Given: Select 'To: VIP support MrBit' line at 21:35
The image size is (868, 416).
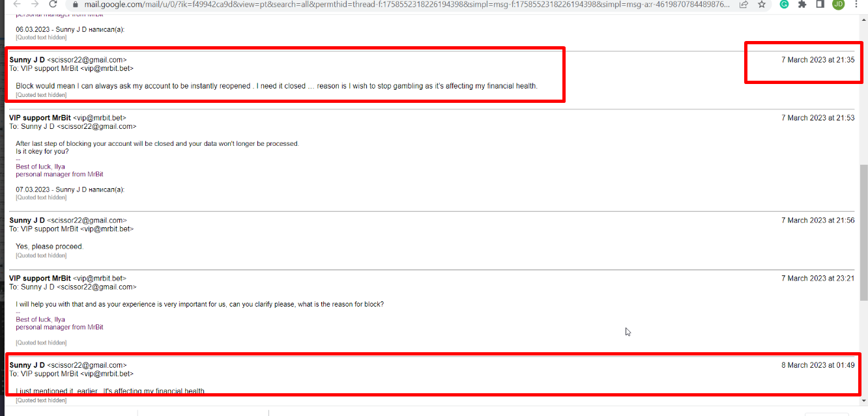Looking at the screenshot, I should click(x=71, y=68).
